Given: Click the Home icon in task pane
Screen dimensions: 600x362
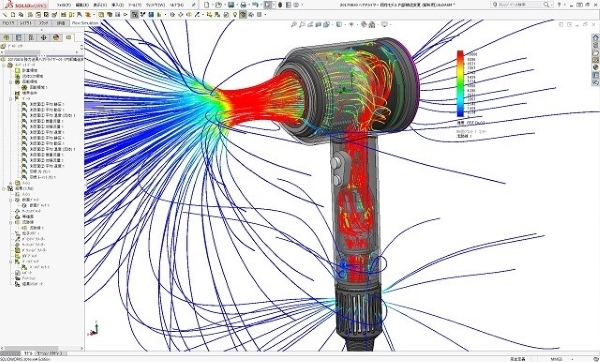Looking at the screenshot, I should coord(595,38).
